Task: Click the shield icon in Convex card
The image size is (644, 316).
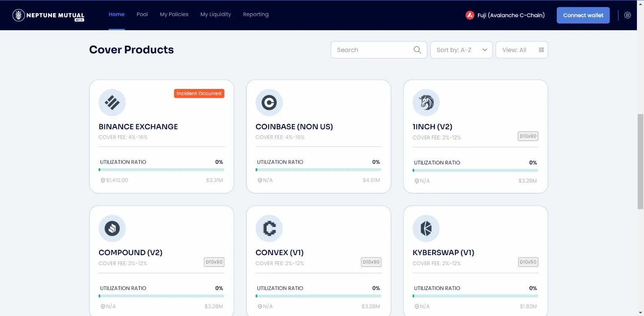Action: [x=260, y=306]
